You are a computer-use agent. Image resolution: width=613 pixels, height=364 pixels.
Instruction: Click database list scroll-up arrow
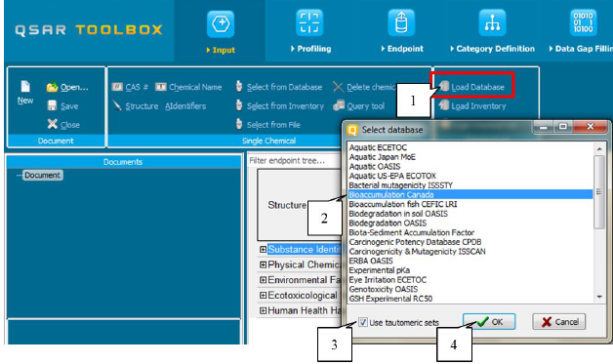(x=599, y=148)
